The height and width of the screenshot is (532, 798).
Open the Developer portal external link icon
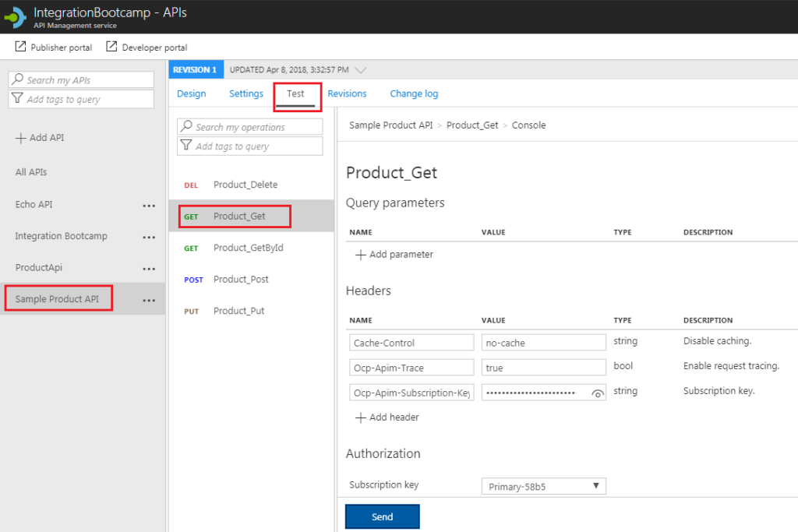pyautogui.click(x=111, y=47)
